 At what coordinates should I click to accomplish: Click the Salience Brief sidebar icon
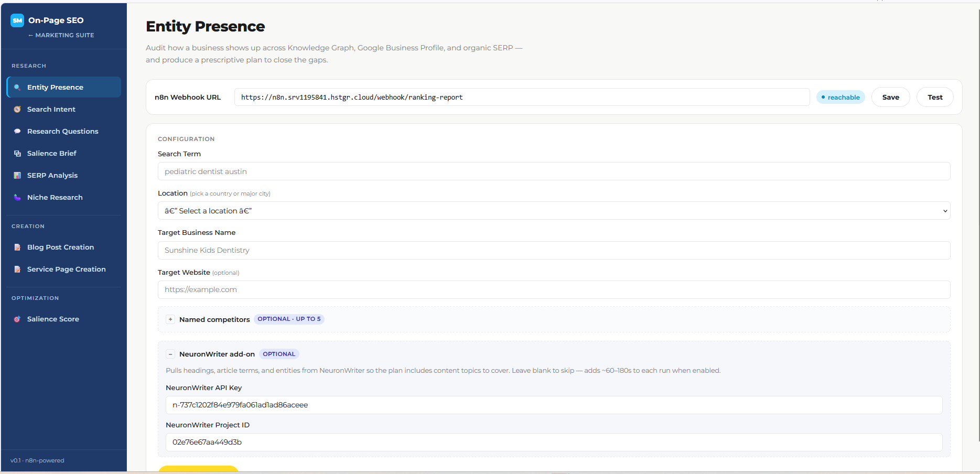coord(17,154)
